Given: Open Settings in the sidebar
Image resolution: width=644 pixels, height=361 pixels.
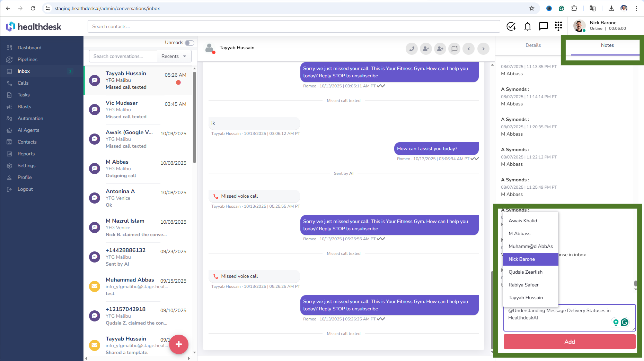Looking at the screenshot, I should [x=26, y=165].
